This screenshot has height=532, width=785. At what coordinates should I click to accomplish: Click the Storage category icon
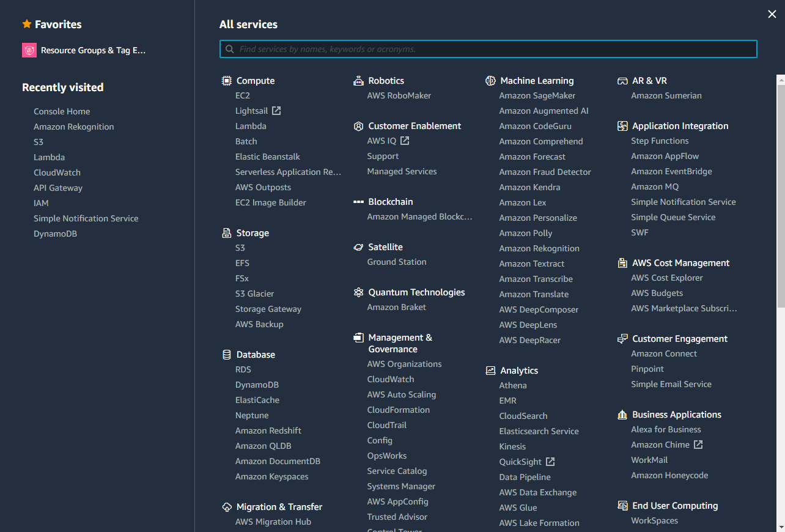click(x=226, y=233)
